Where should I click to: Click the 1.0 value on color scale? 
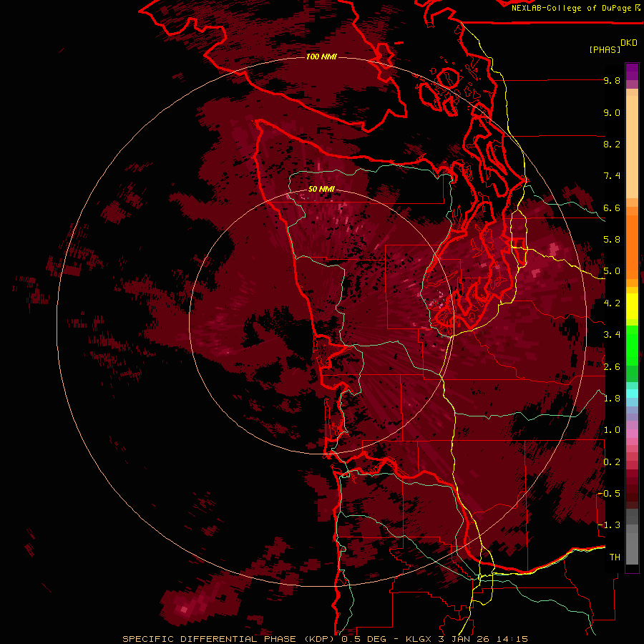point(612,430)
